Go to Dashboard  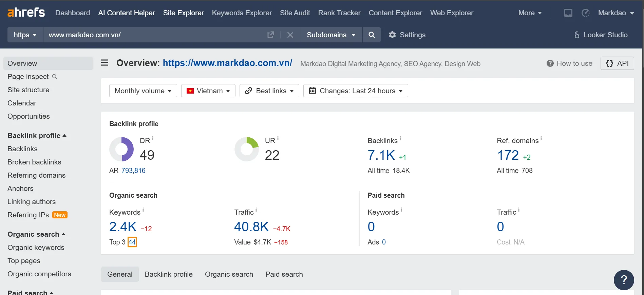(73, 13)
